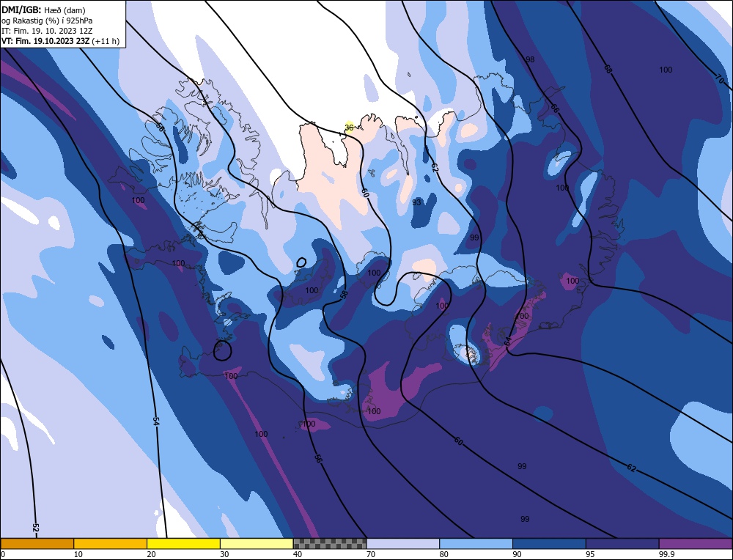This screenshot has width=733, height=560.
Task: Click the '52' contour line label
Action: pos(35,527)
